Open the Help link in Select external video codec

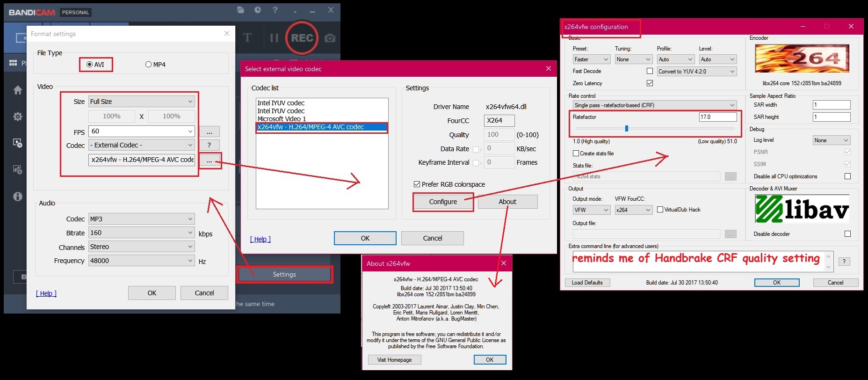coord(260,239)
